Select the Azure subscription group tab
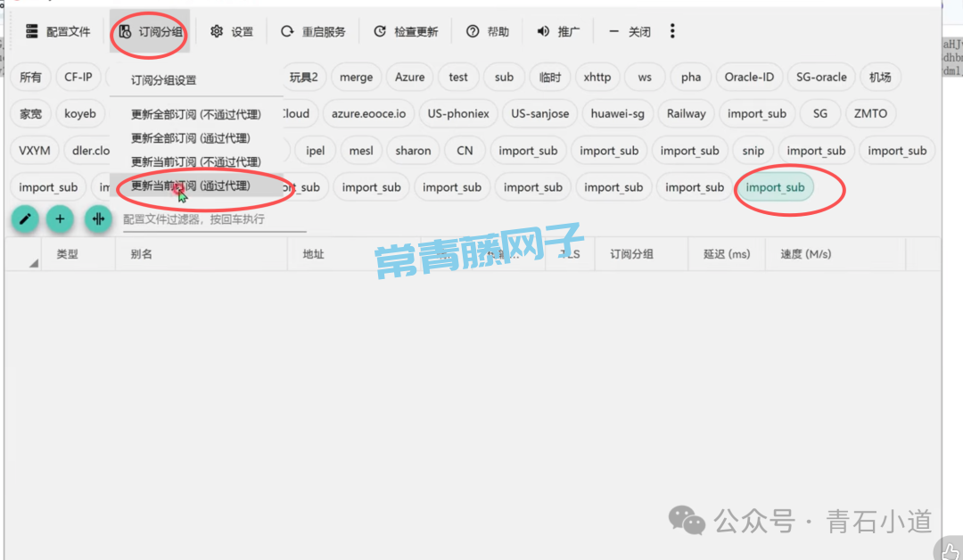This screenshot has height=560, width=963. pos(409,78)
